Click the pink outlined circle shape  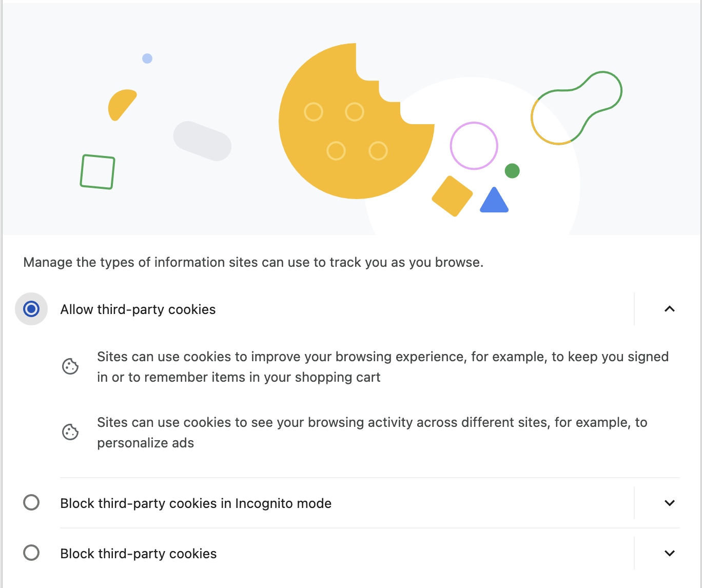click(x=474, y=146)
